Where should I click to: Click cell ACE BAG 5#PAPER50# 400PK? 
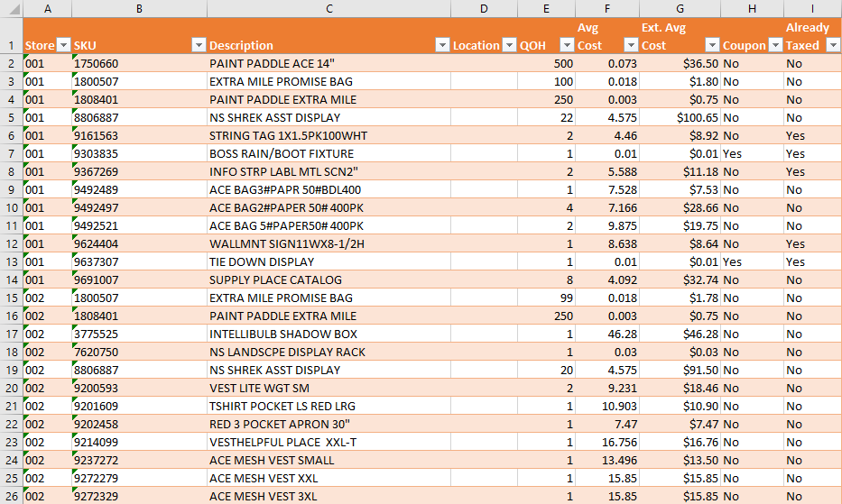click(x=328, y=225)
